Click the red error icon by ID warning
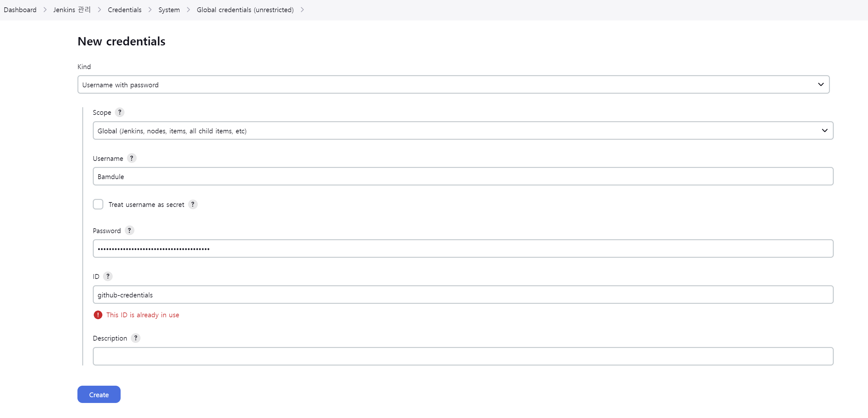The image size is (868, 418). 98,315
